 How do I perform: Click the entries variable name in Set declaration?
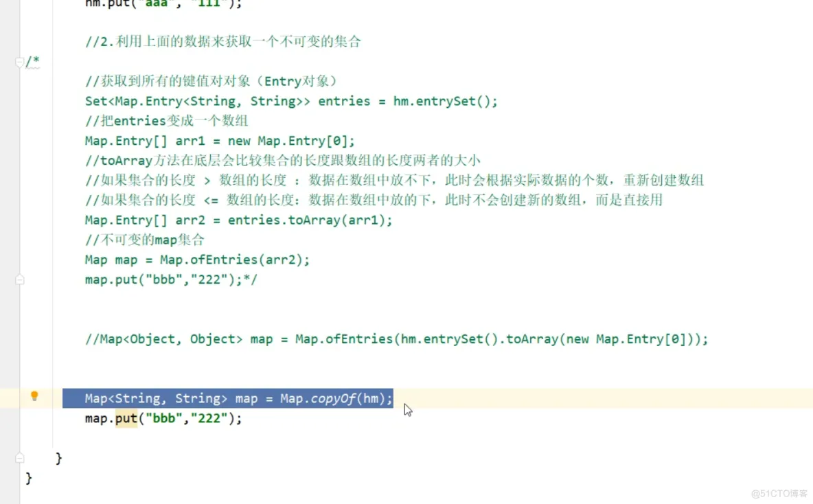[344, 101]
